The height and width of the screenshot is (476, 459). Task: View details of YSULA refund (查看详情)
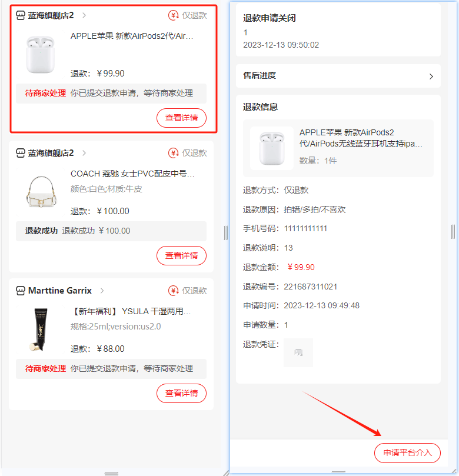[x=181, y=393]
